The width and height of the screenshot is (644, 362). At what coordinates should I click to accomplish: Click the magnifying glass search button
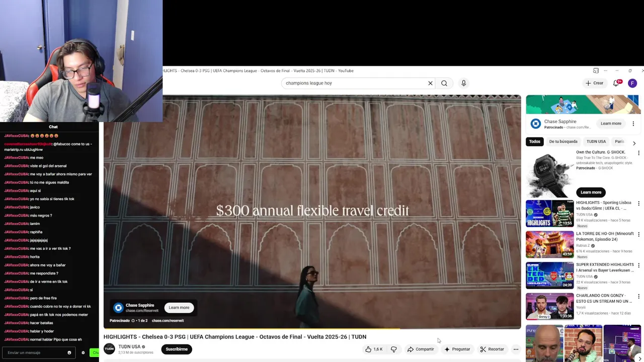tap(444, 83)
